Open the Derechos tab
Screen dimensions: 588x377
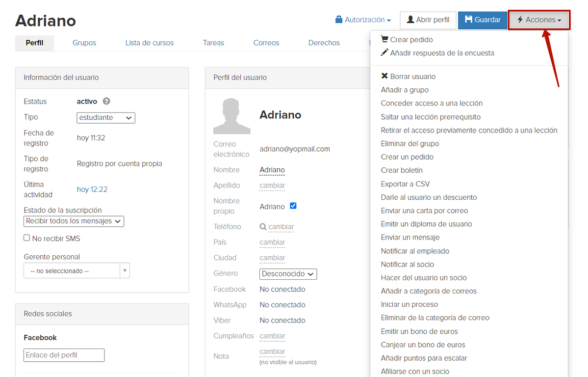pos(324,43)
